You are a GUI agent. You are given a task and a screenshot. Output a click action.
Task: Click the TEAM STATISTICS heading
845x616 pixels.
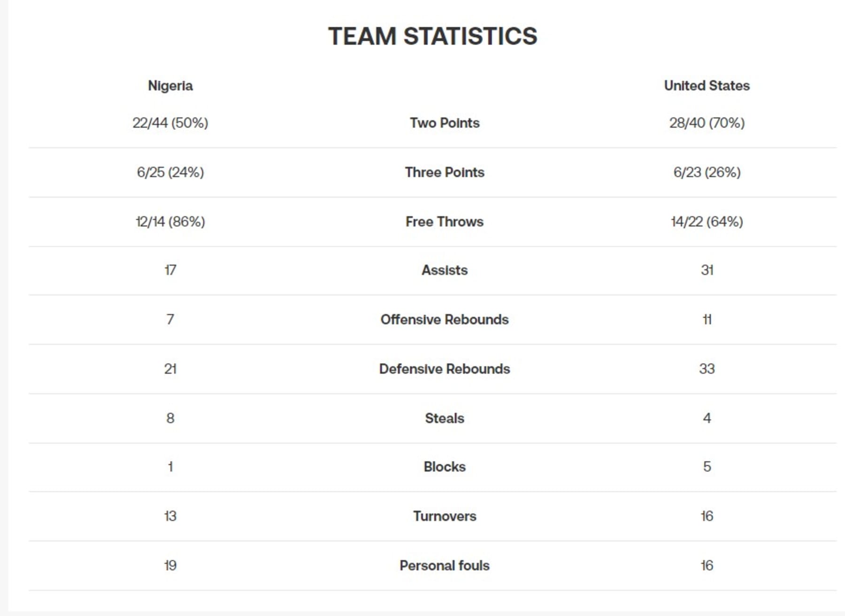[x=432, y=36]
